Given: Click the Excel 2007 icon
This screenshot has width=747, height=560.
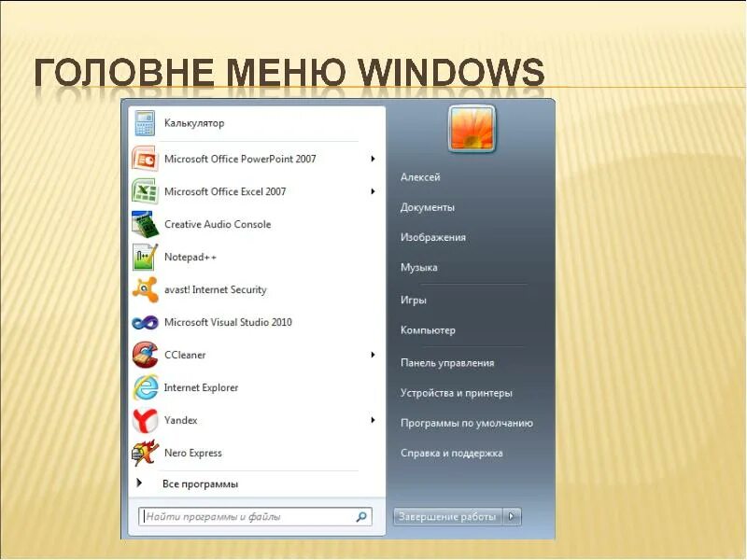Looking at the screenshot, I should 145,191.
